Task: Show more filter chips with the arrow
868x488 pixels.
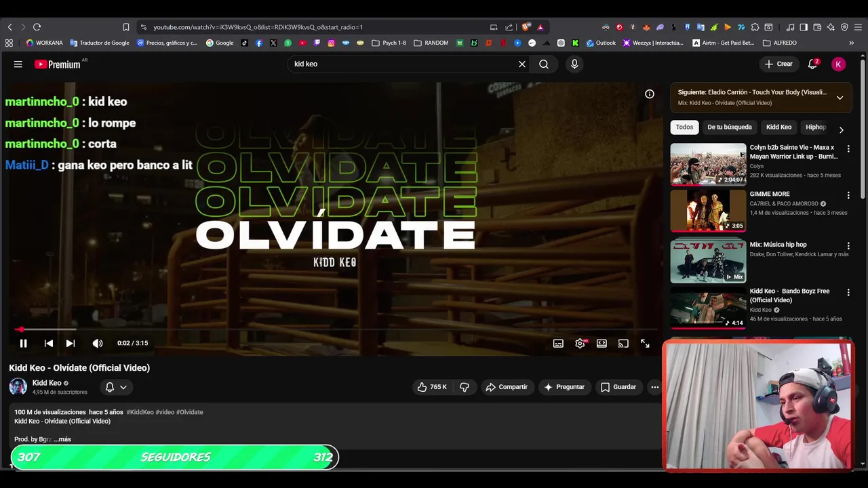Action: (x=841, y=129)
